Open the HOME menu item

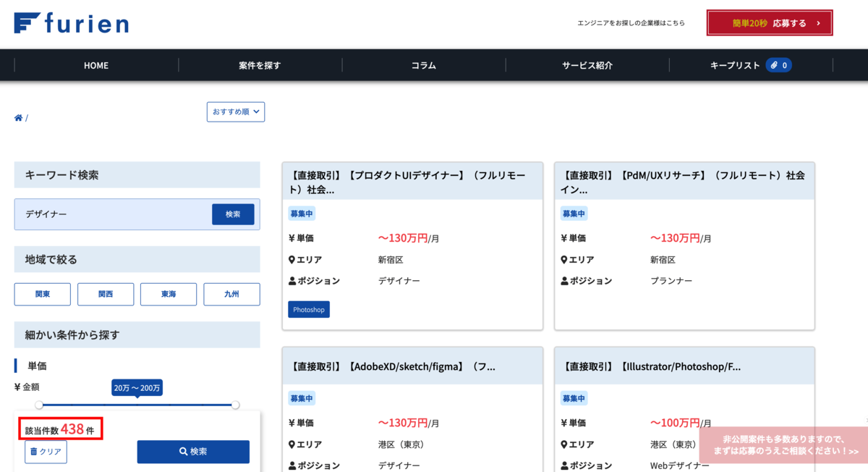coord(96,65)
